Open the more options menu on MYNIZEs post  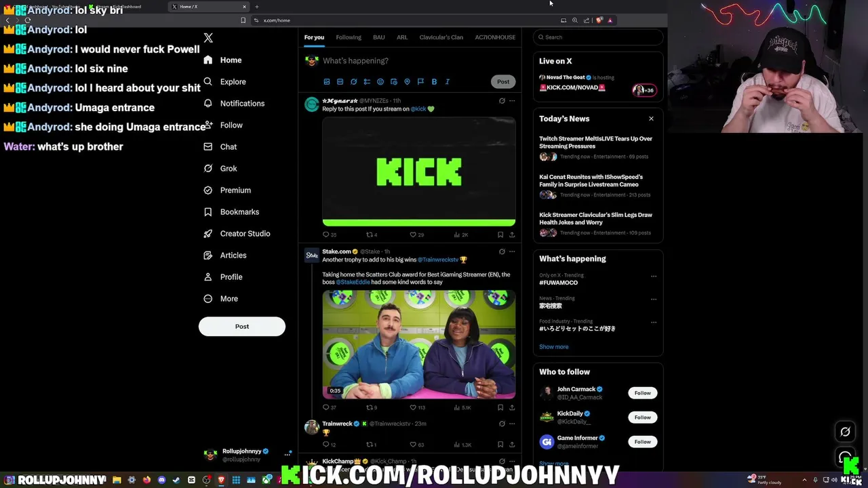512,101
